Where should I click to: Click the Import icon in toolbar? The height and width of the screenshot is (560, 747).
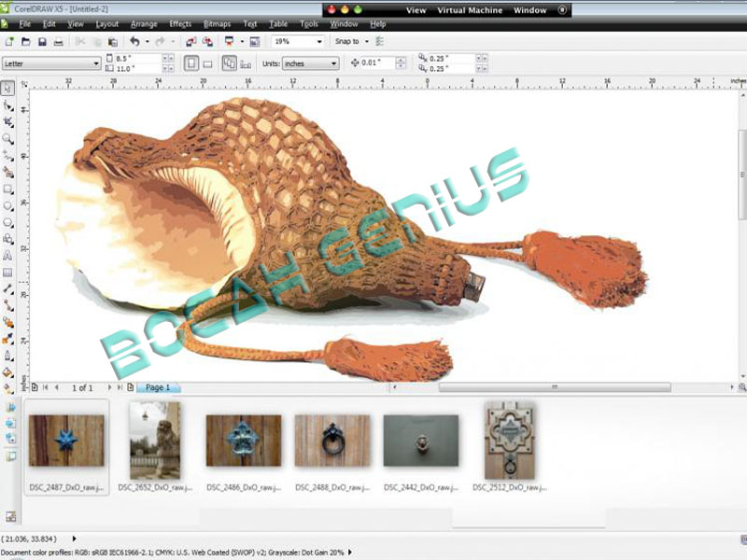tap(190, 42)
